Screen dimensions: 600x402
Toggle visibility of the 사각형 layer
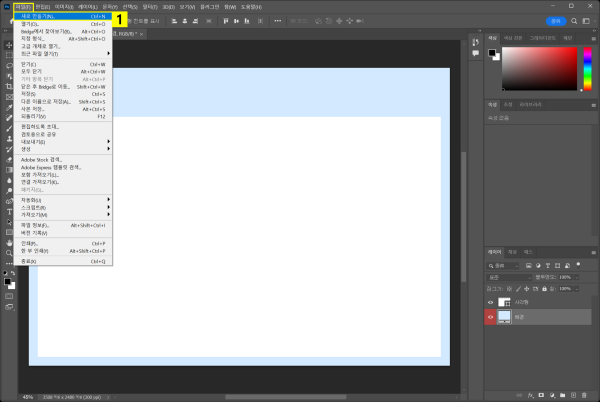pos(490,301)
